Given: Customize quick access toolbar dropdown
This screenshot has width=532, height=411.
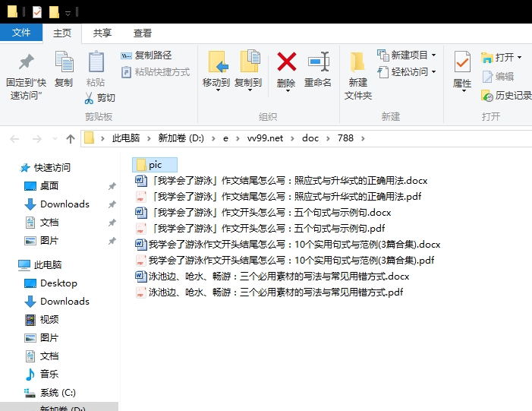Looking at the screenshot, I should pos(68,13).
